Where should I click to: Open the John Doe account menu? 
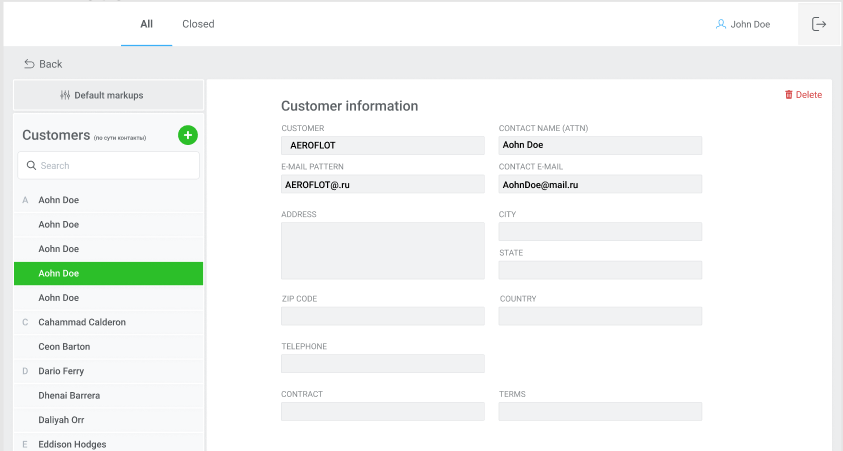743,24
